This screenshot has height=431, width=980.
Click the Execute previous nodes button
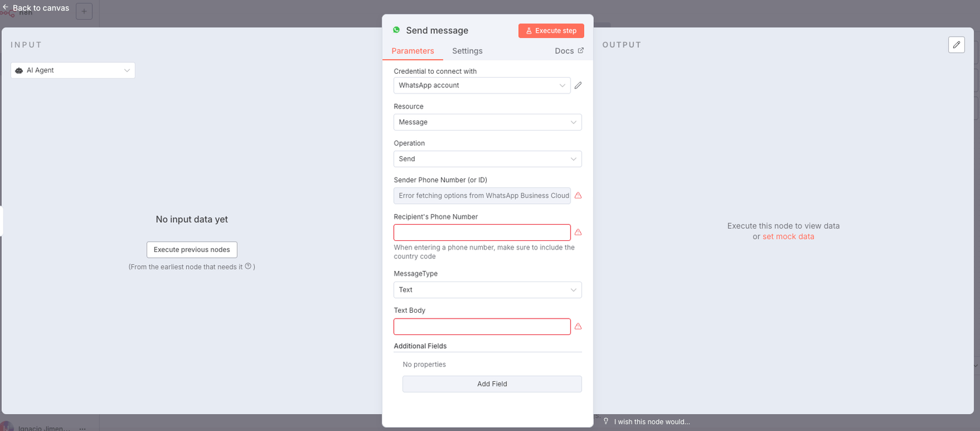coord(192,249)
